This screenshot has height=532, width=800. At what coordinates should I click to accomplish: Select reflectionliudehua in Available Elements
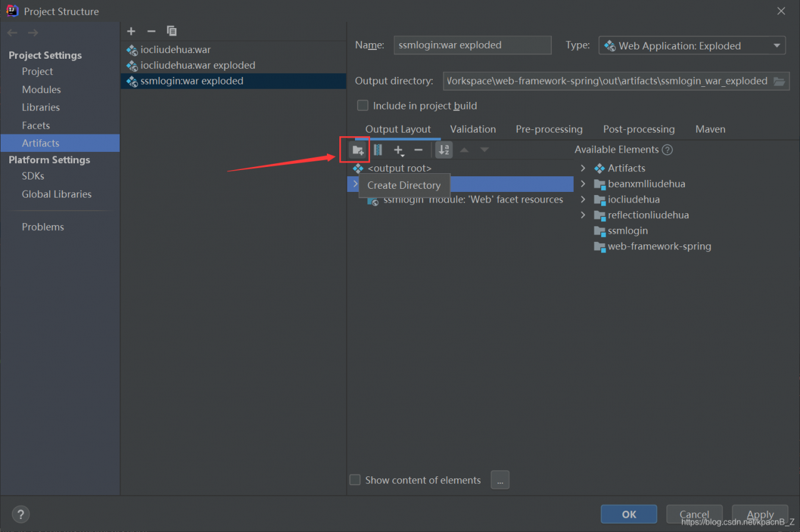tap(648, 215)
